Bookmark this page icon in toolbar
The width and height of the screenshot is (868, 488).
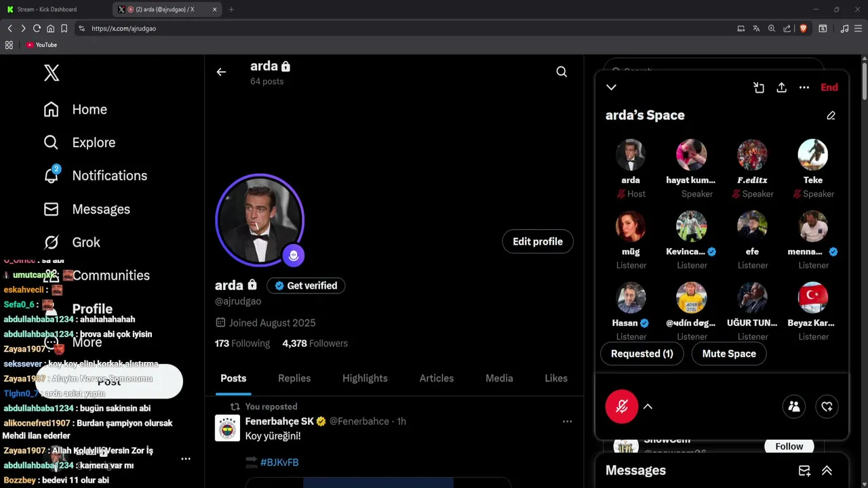[64, 28]
